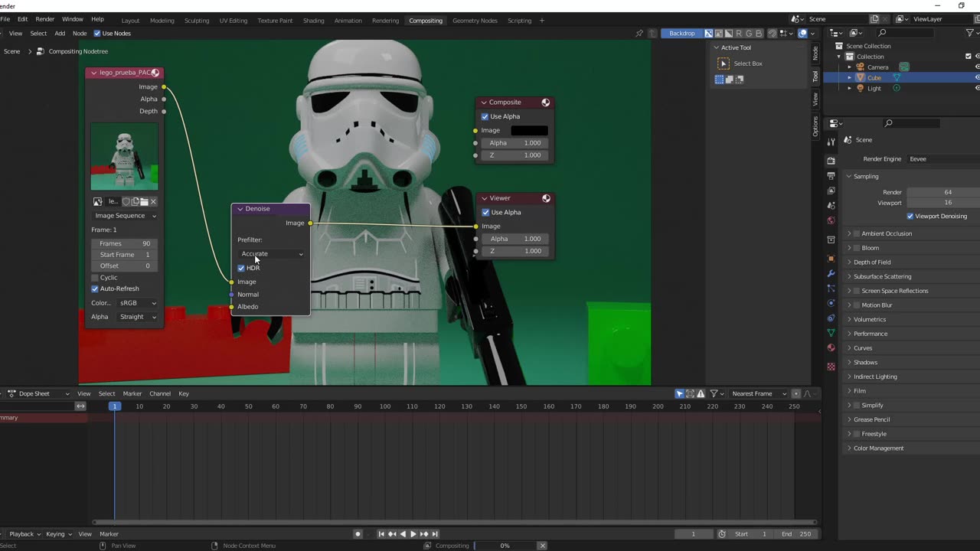Click the play animation button

tap(413, 534)
